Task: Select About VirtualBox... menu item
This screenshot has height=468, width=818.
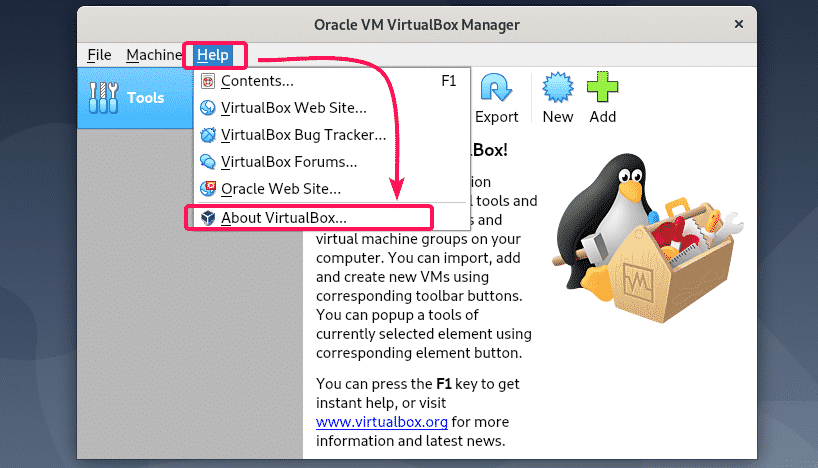Action: click(x=332, y=218)
